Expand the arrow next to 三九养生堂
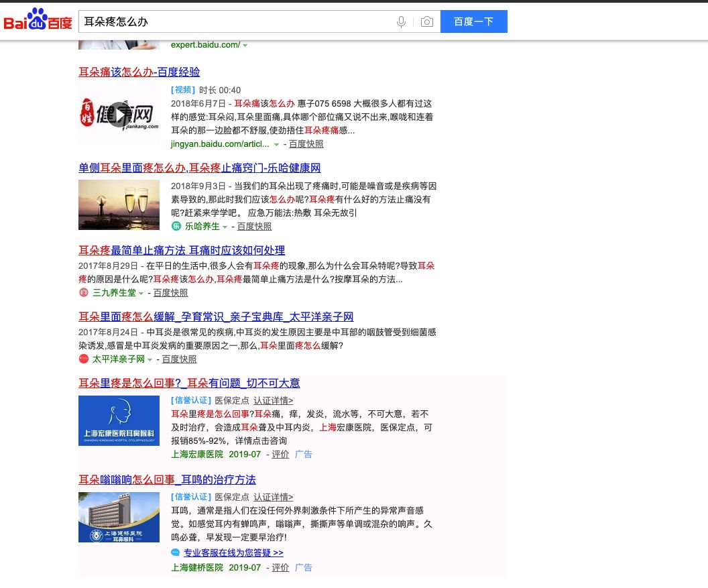 coord(141,293)
